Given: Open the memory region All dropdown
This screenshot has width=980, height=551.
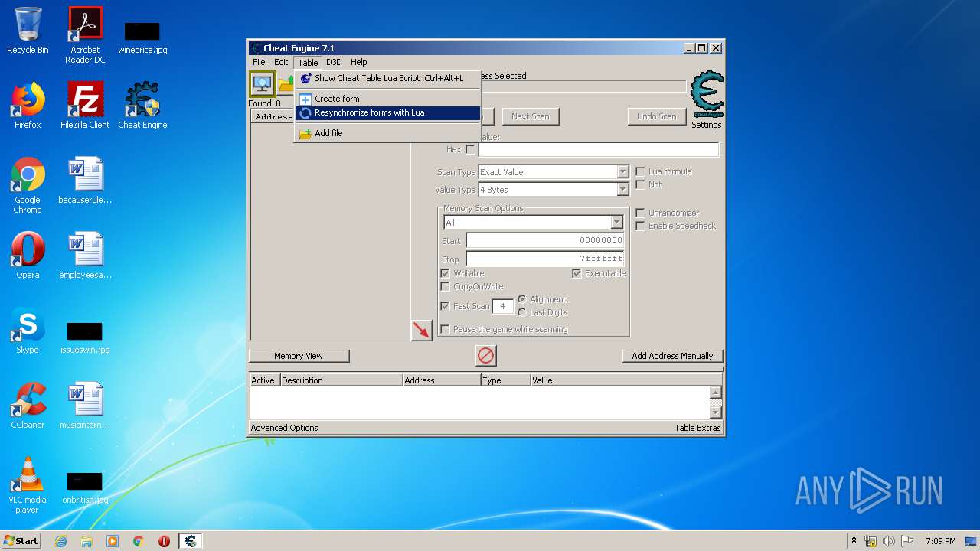Looking at the screenshot, I should coord(534,223).
